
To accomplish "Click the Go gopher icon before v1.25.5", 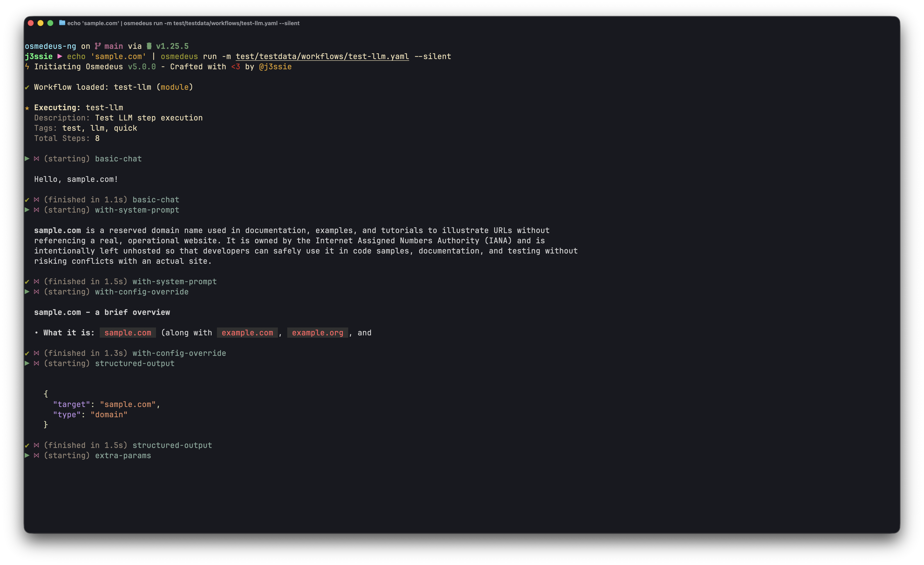I will (149, 46).
